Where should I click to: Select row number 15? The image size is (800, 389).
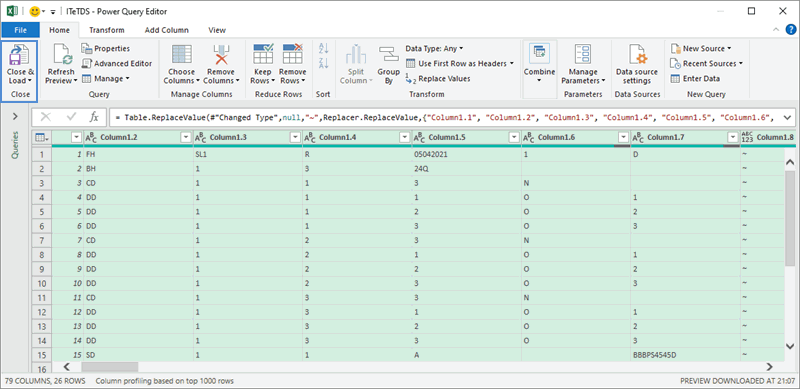[x=41, y=354]
